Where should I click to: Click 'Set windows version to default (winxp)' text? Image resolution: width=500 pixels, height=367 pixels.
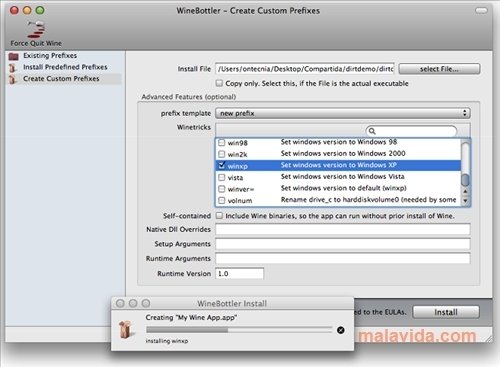pos(344,188)
